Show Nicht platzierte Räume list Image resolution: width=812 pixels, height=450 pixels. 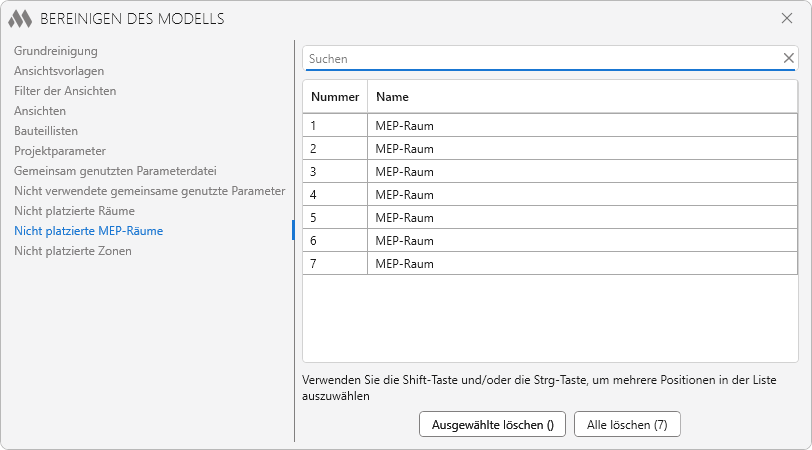[x=74, y=211]
